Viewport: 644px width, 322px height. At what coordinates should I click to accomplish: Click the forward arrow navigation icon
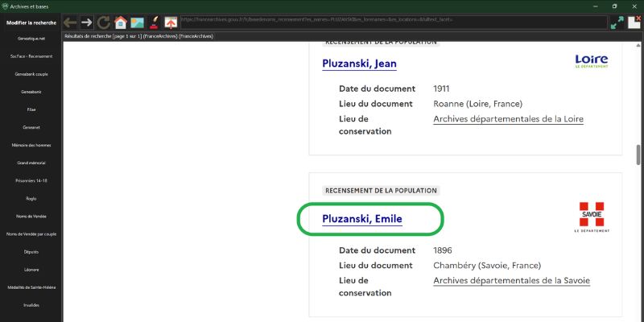(87, 23)
